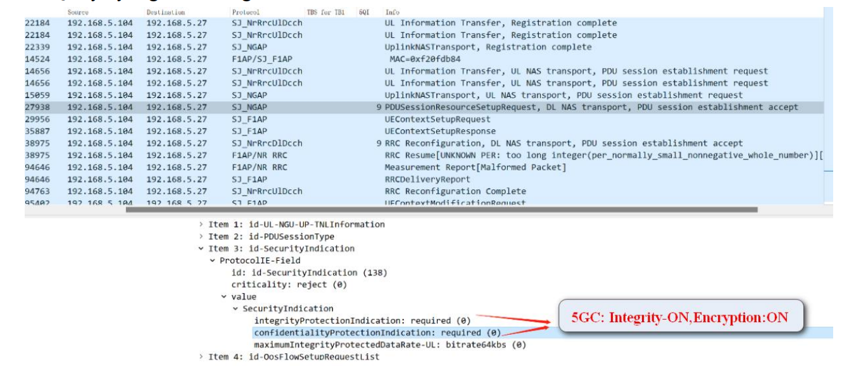Select the MAC=0xf20fdb84 packet row

click(425, 59)
